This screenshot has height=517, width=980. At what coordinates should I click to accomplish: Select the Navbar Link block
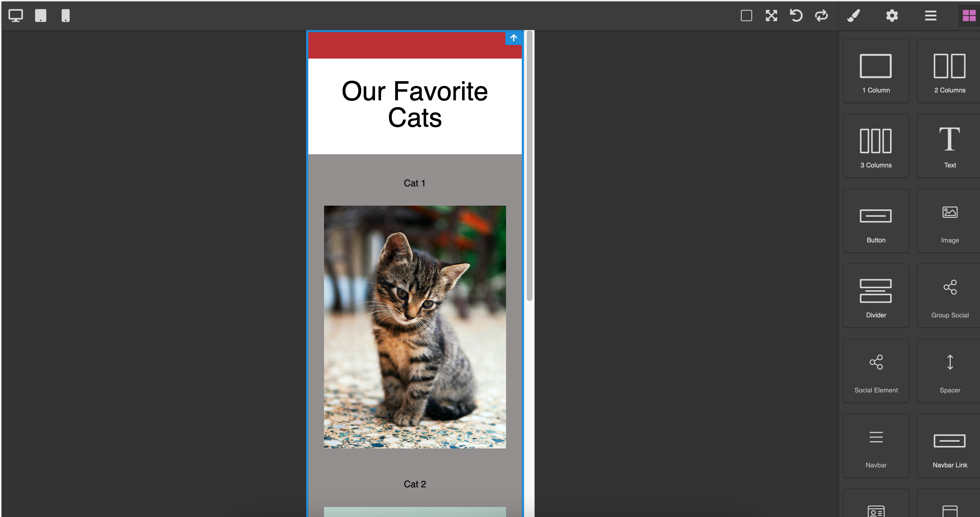(x=949, y=446)
